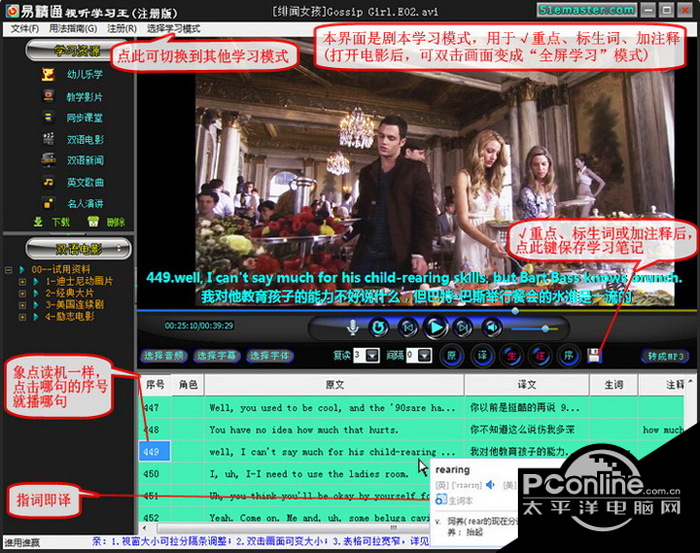Image resolution: width=700 pixels, height=553 pixels.
Task: Click the 角色 column header
Action: click(188, 385)
